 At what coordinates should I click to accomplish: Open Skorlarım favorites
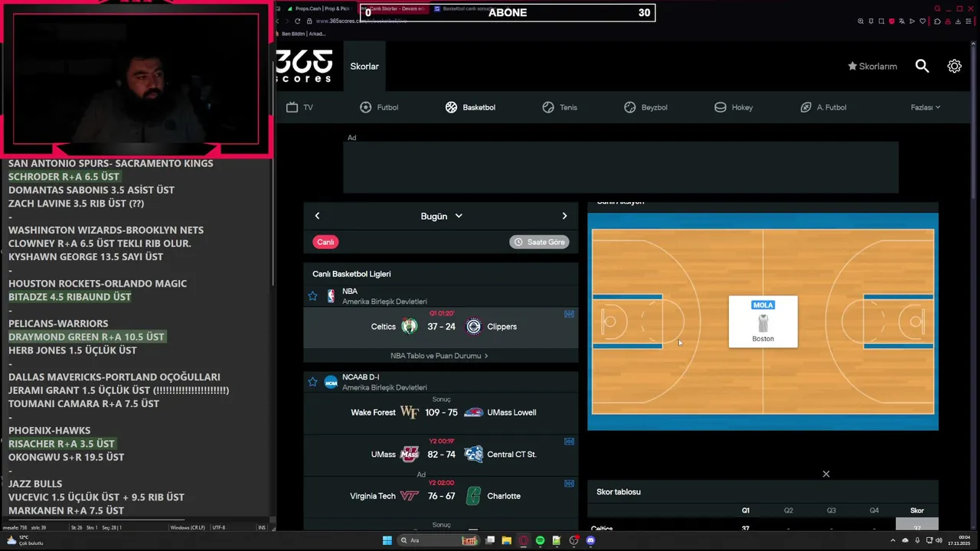click(872, 67)
